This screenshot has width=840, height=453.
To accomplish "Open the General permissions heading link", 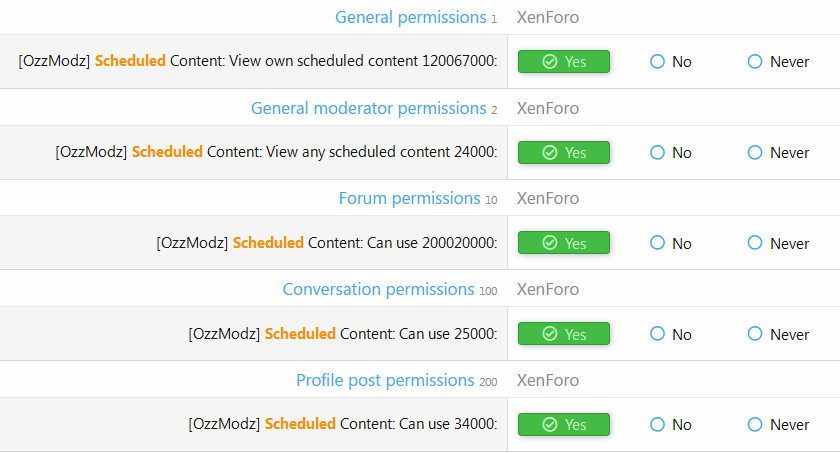I will click(410, 17).
